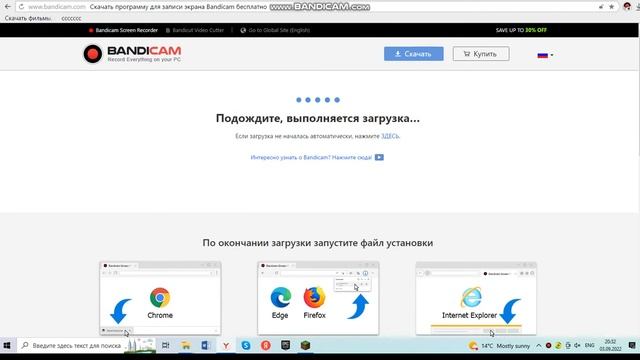Viewport: 640px width, 360px height.
Task: Open the 'Скачать фильмы' bookmark
Action: click(x=28, y=18)
